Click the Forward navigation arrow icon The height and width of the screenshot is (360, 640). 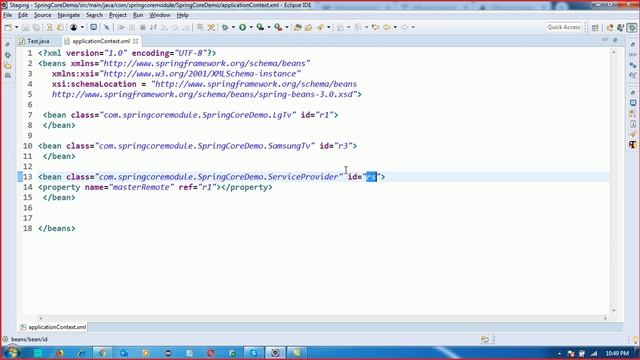pyautogui.click(x=404, y=27)
